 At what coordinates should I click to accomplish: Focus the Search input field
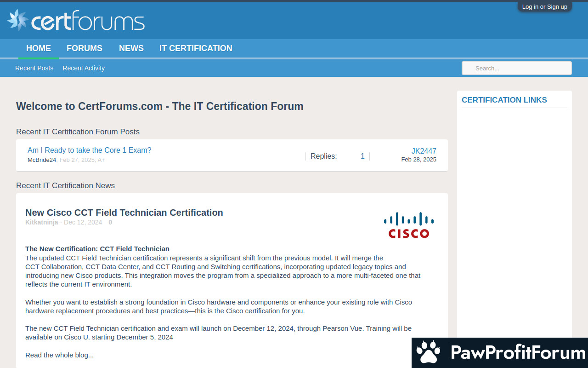point(516,68)
